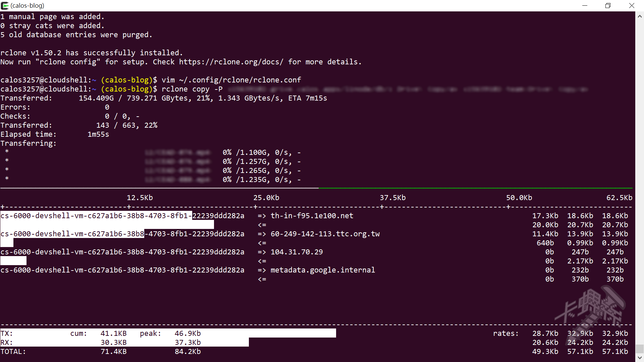Click the scrollbar up arrow
Screen dimensions: 644x362
tap(640, 16)
